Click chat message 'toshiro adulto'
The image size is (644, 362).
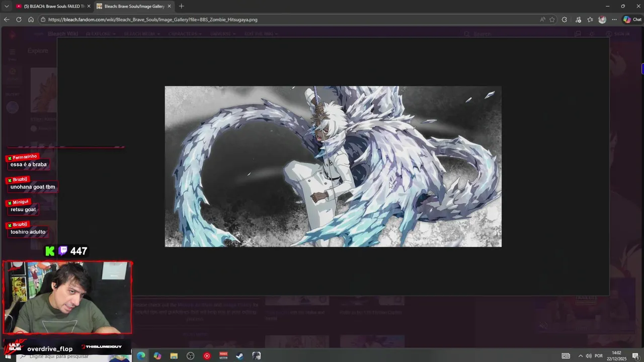[x=28, y=232]
